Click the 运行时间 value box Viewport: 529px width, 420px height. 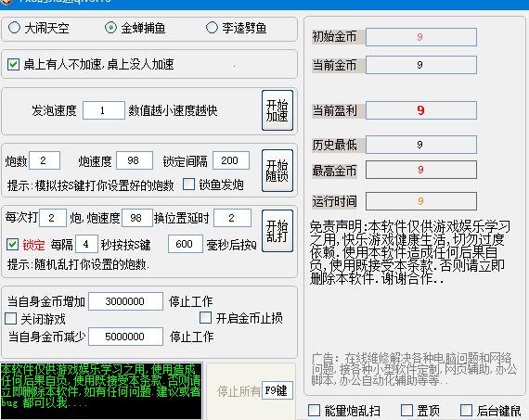point(421,201)
